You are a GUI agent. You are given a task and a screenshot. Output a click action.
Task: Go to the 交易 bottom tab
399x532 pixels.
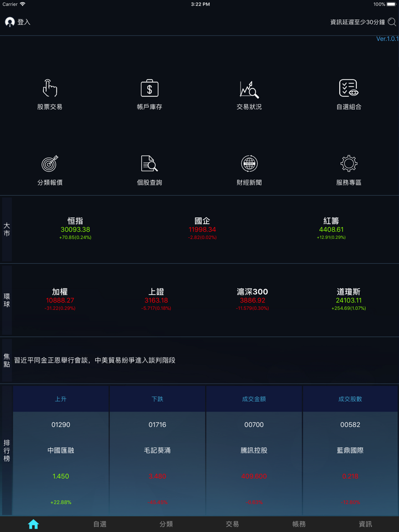pyautogui.click(x=232, y=524)
